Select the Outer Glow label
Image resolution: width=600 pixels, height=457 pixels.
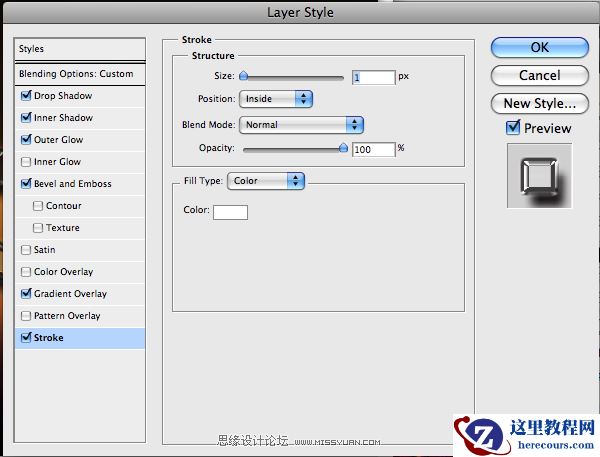[x=59, y=140]
